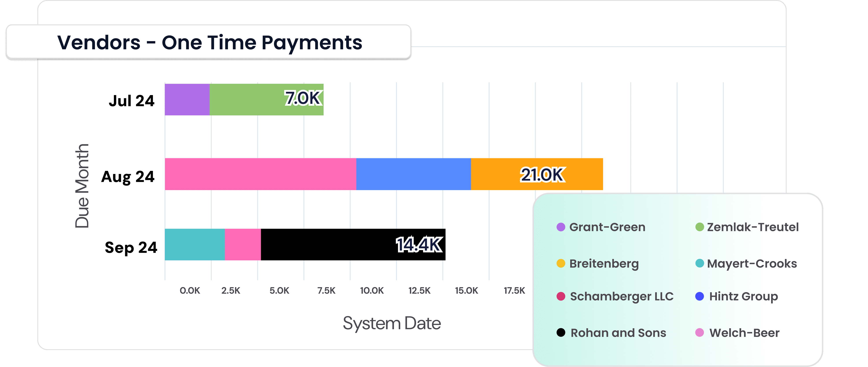Select the yellow Breitenberg legend marker
This screenshot has height=367, width=868.
click(x=561, y=263)
